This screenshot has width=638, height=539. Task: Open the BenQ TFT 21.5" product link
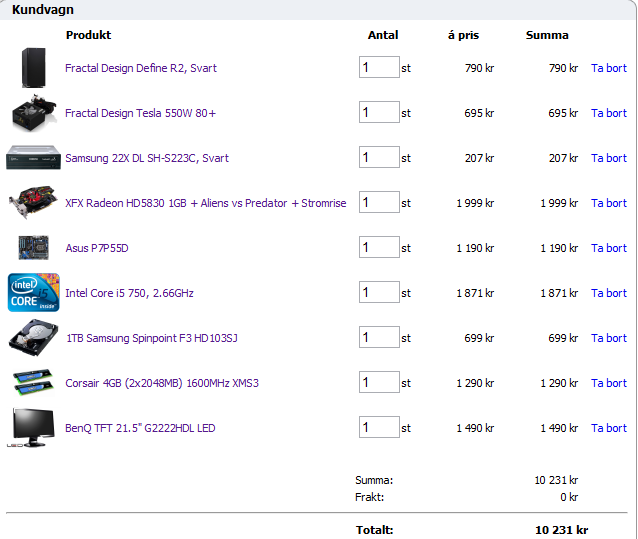click(140, 428)
